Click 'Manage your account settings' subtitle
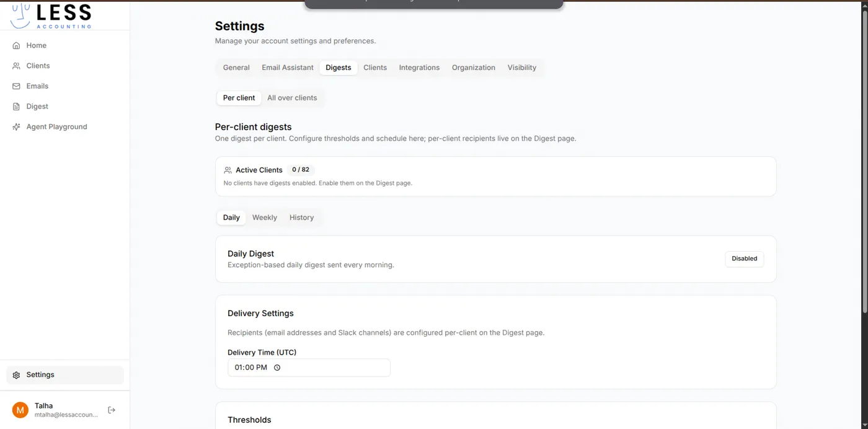 pos(296,41)
